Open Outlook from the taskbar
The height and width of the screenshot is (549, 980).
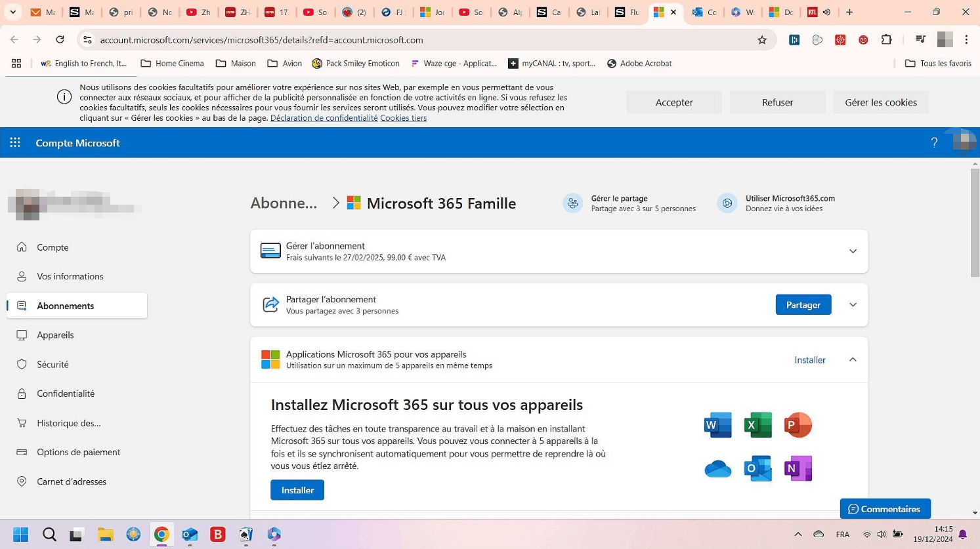coord(190,535)
